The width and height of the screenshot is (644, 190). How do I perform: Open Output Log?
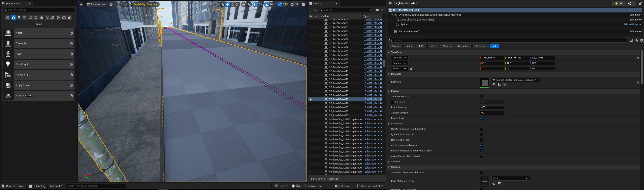[x=37, y=186]
